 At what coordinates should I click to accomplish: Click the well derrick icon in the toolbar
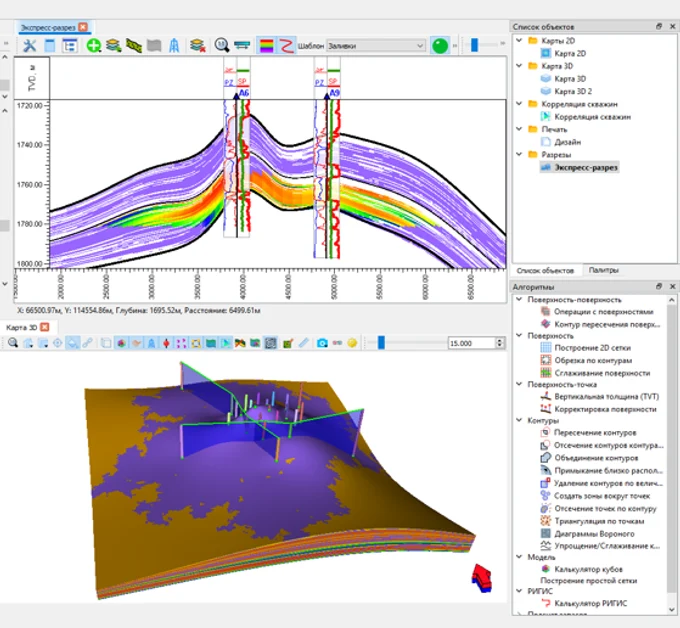point(174,46)
